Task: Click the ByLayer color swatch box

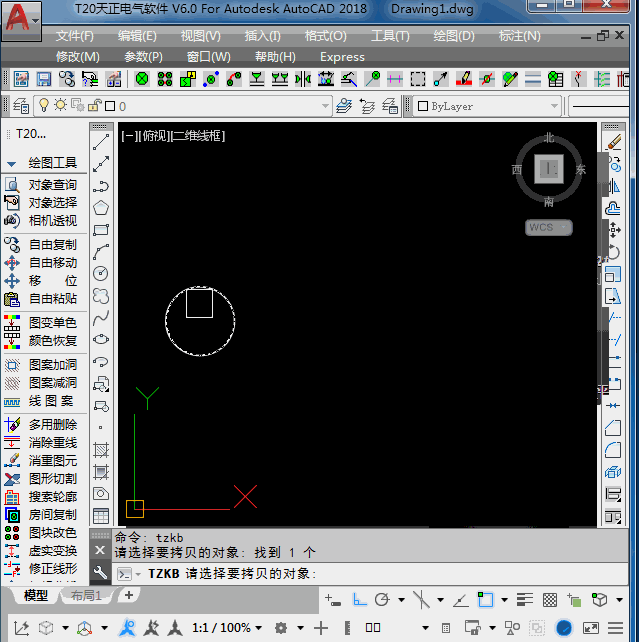Action: click(423, 106)
